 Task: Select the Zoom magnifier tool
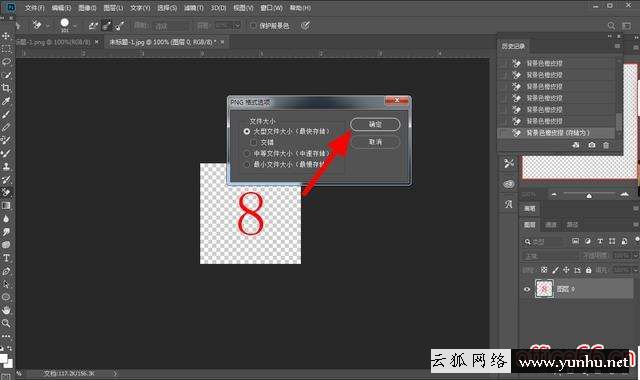coord(6,323)
